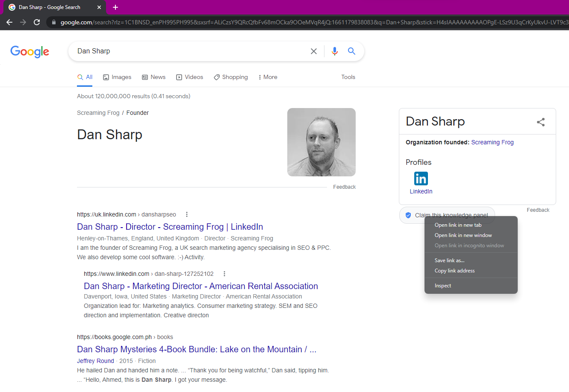Open Dan Sharp - Director - Screaming Frog LinkedIn result

170,227
